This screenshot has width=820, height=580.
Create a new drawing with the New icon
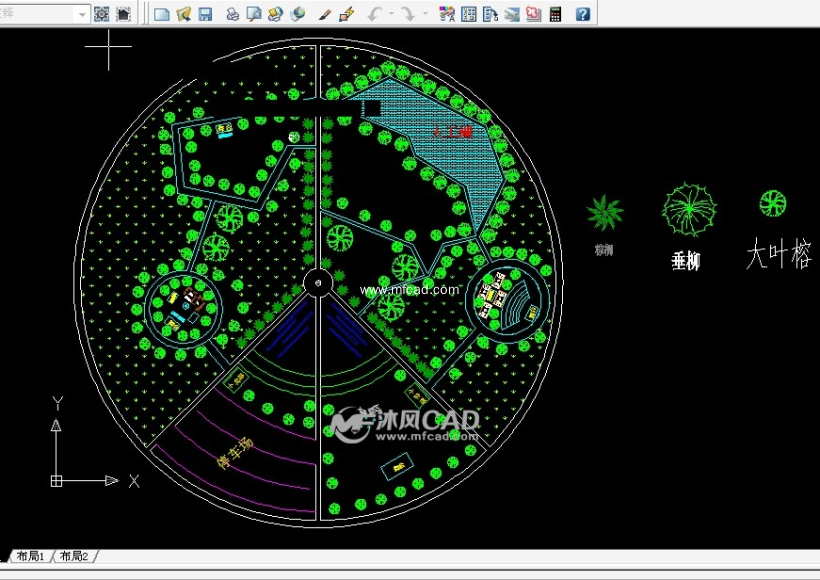(161, 14)
